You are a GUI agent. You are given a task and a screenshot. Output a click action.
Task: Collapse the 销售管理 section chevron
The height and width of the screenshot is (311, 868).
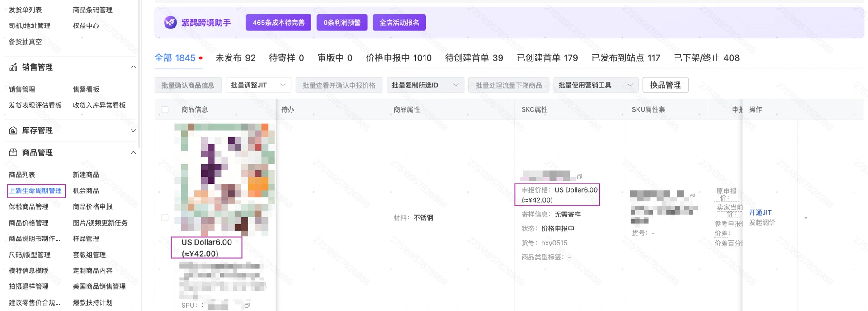tap(133, 67)
